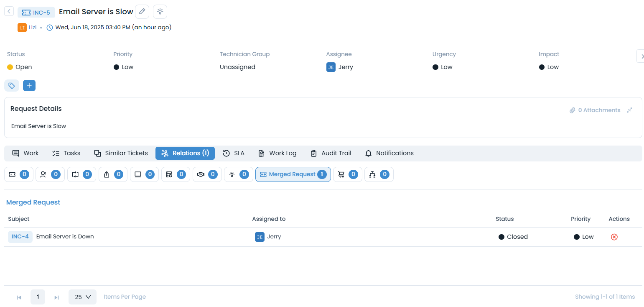Open the shopping cart relation filter
This screenshot has width=644, height=307.
[347, 174]
